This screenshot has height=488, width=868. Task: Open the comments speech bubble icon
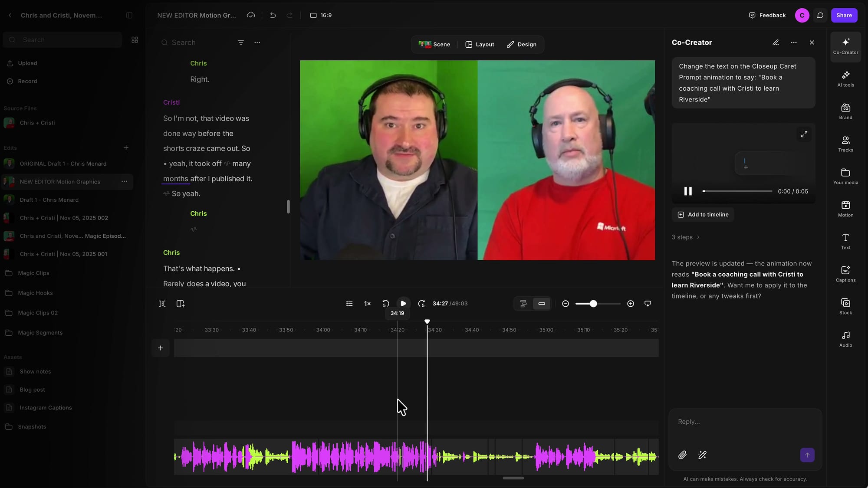tap(820, 15)
